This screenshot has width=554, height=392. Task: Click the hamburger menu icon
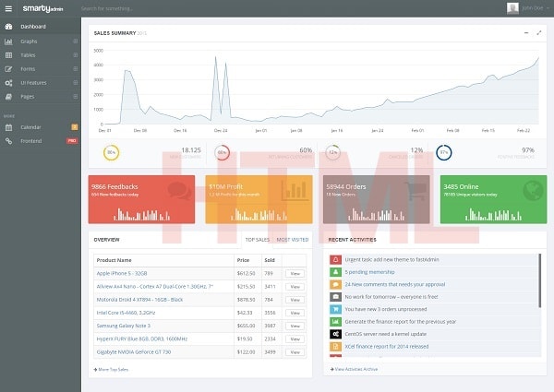(x=8, y=8)
